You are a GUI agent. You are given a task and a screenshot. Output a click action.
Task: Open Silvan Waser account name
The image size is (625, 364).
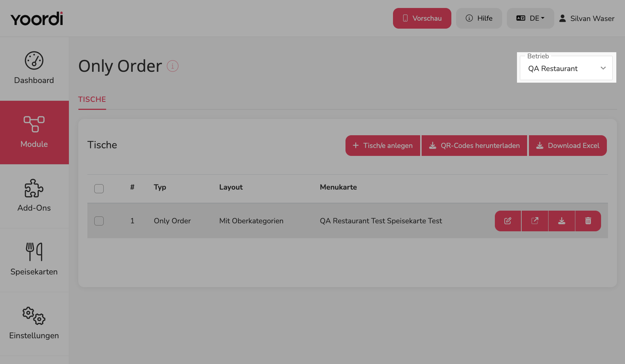592,18
